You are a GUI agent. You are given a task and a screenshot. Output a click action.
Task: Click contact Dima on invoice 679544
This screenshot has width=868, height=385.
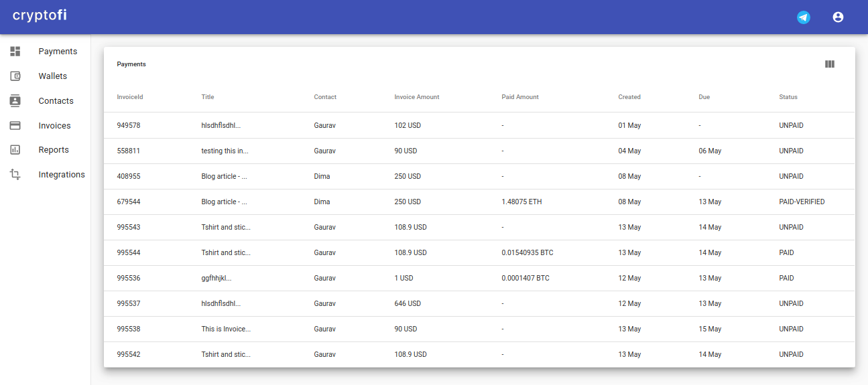click(322, 202)
